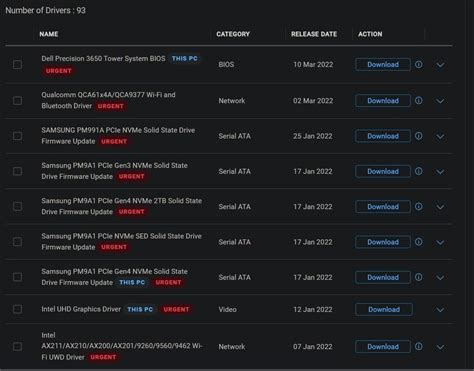Show info for Intel AX211 Wi-Fi UWD driver
474x371 pixels.
[x=419, y=346]
